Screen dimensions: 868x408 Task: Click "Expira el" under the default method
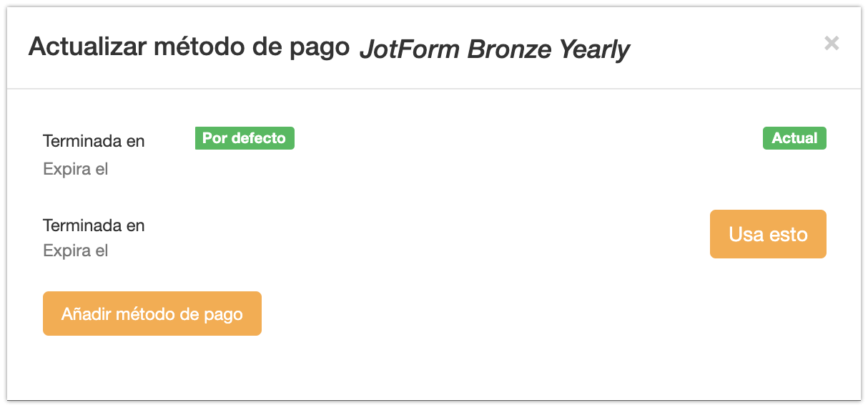pos(76,170)
